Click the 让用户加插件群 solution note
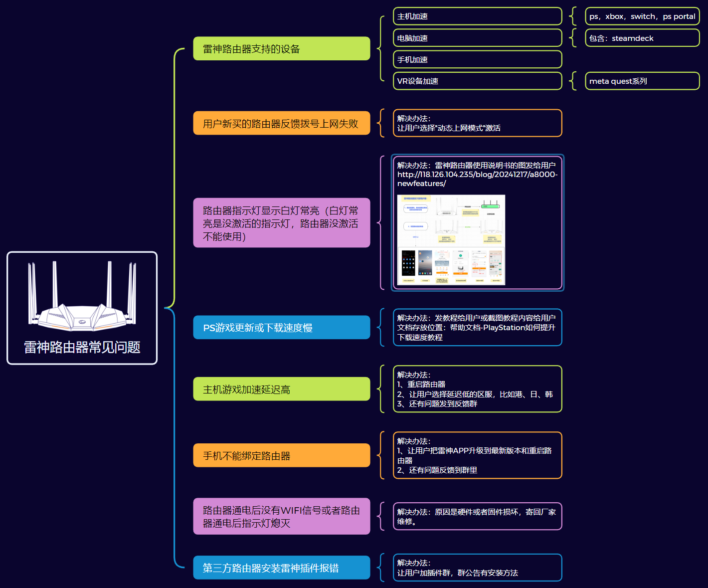 pyautogui.click(x=478, y=568)
